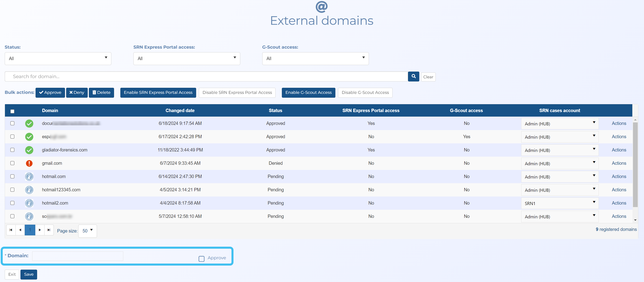The height and width of the screenshot is (282, 644).
Task: Open the G-Scout access filter dropdown
Action: coord(315,59)
